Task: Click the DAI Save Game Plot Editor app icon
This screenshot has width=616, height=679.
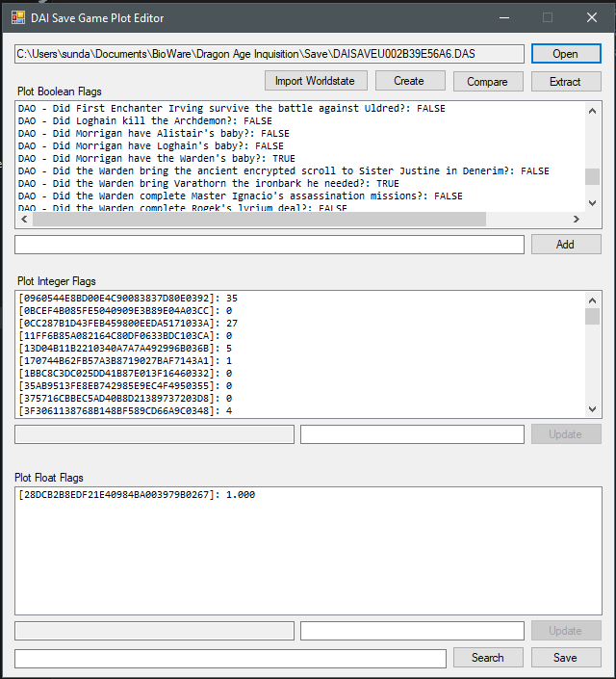Action: (18, 18)
